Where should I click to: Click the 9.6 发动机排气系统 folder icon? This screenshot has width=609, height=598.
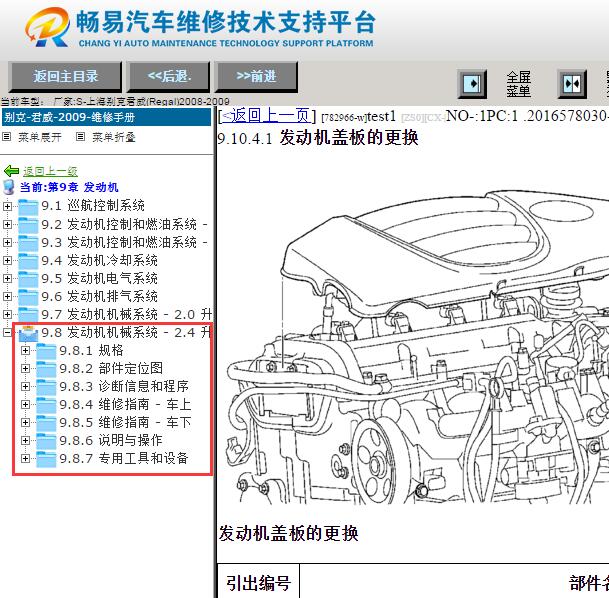28,296
